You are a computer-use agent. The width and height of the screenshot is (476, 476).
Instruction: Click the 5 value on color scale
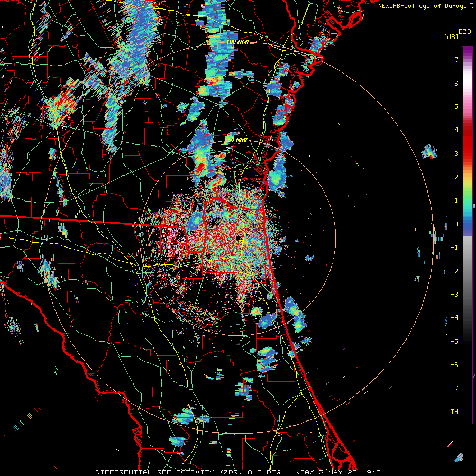[x=456, y=106]
